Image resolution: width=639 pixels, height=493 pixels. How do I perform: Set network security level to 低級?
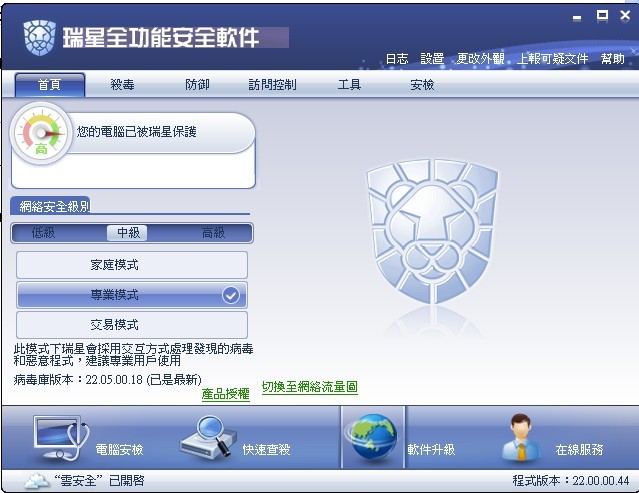[x=43, y=233]
